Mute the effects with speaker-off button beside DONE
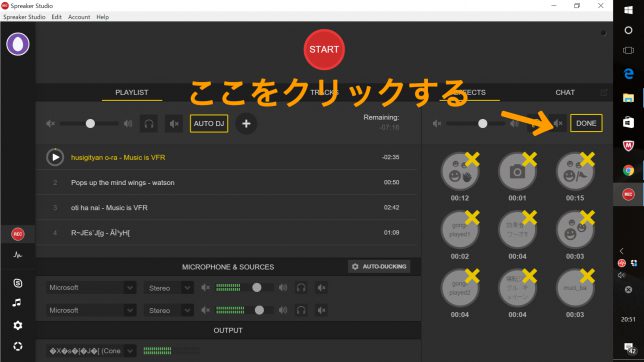The image size is (644, 362). pos(558,123)
